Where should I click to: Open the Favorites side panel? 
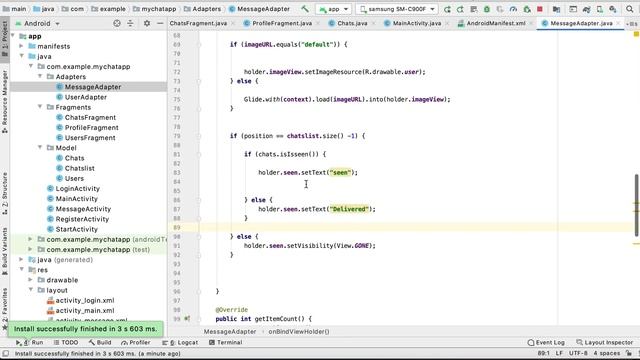[5, 309]
